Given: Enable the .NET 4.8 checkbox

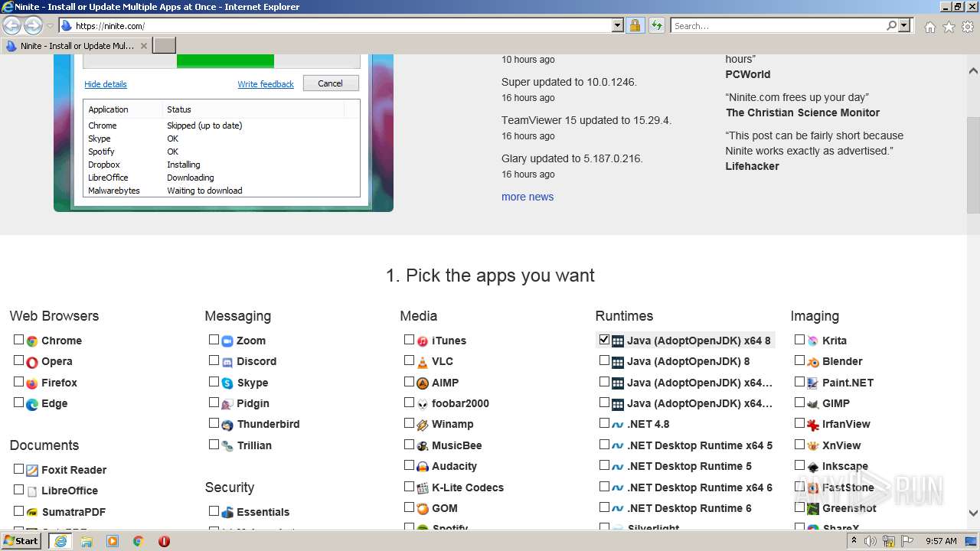Looking at the screenshot, I should tap(605, 423).
